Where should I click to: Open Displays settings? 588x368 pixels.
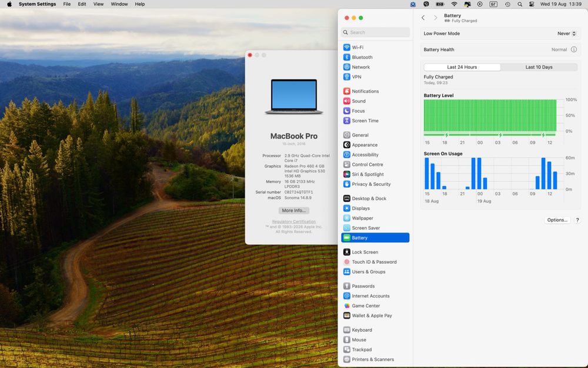pyautogui.click(x=375, y=208)
